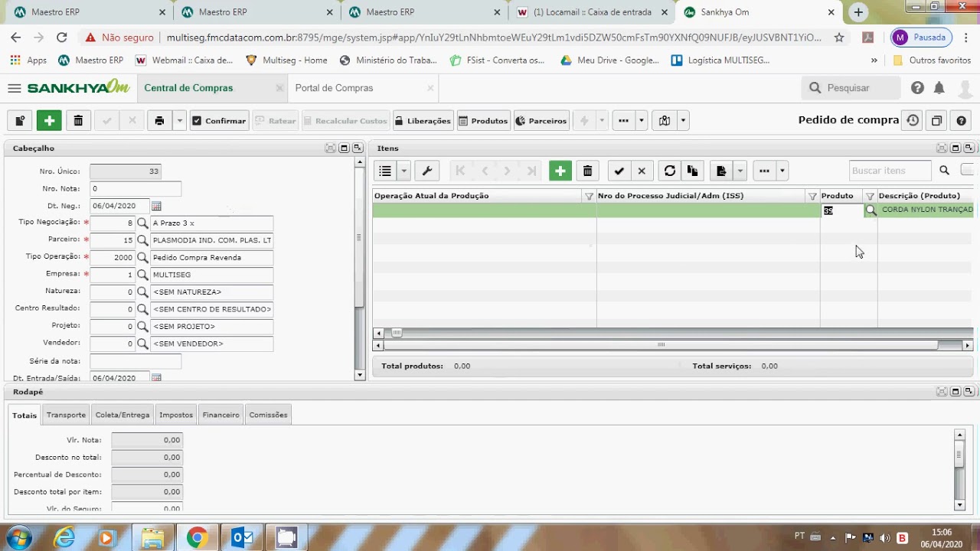980x551 pixels.
Task: Click the Buscar itens search magnifier
Action: click(944, 171)
